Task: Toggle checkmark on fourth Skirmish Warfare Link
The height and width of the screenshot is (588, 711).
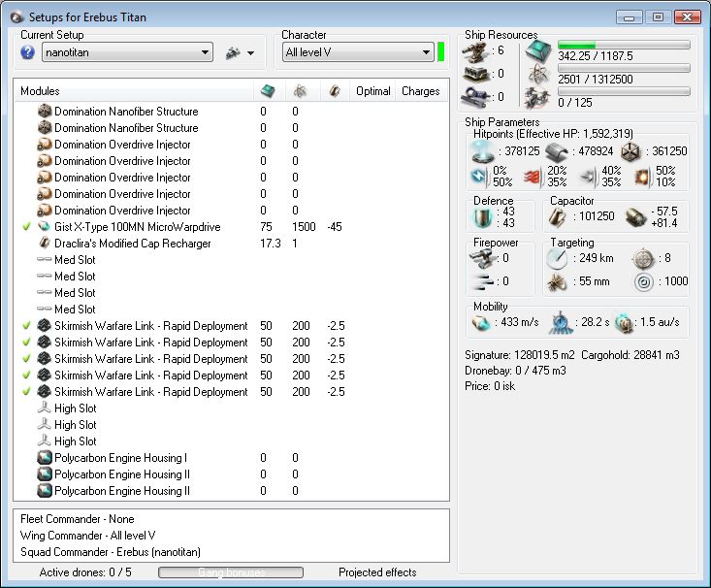Action: coord(26,376)
